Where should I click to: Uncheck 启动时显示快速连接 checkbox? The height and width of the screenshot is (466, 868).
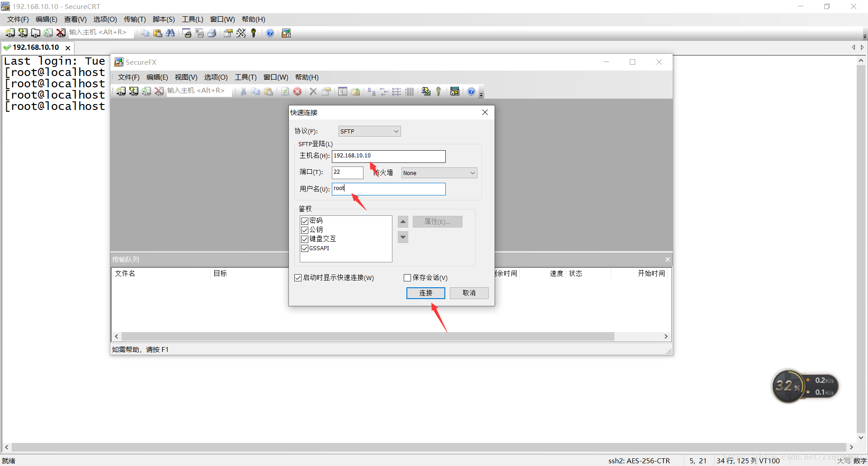298,278
